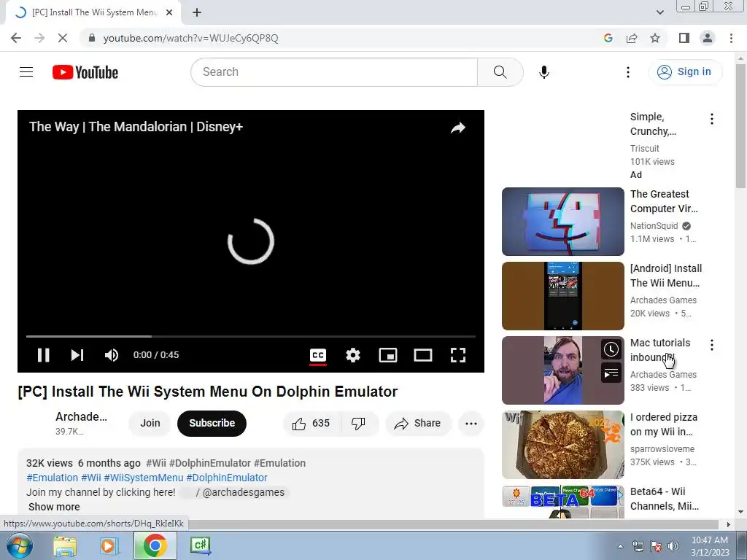This screenshot has height=560, width=747.
Task: Open the player settings gear
Action: coord(353,355)
